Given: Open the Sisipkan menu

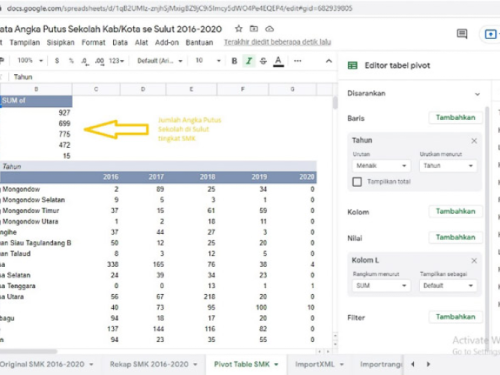Looking at the screenshot, I should (60, 43).
